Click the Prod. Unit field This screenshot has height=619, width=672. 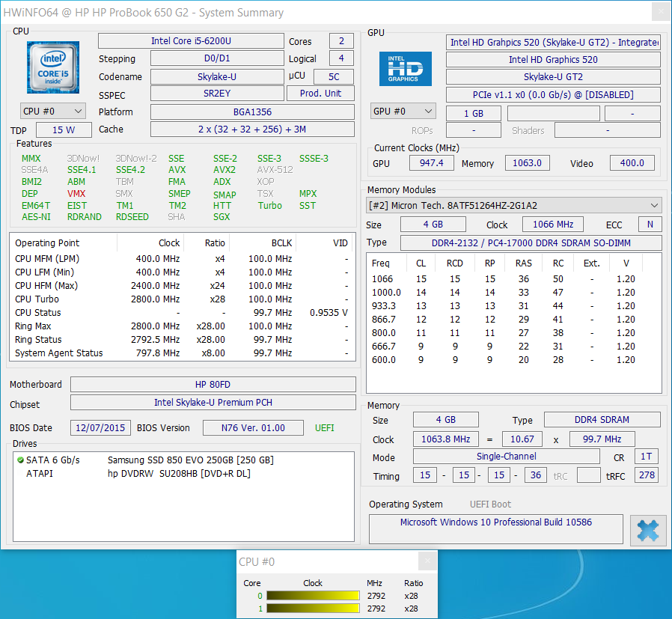point(320,94)
